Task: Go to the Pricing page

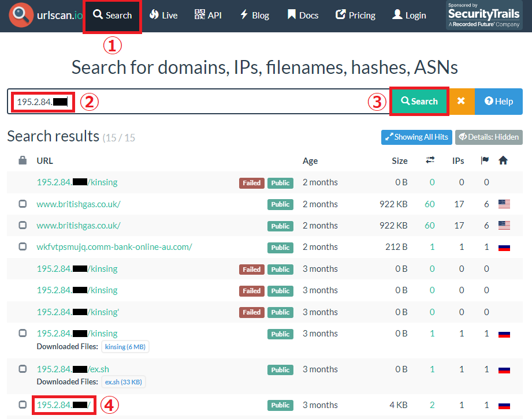Action: pyautogui.click(x=355, y=16)
